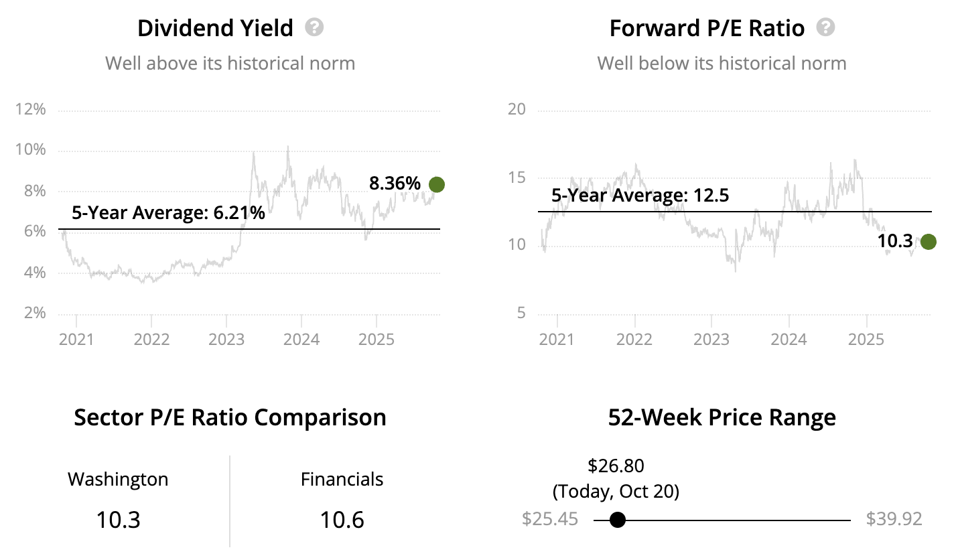Click the Dividend Yield help question icon
954x560 pixels.
(314, 28)
